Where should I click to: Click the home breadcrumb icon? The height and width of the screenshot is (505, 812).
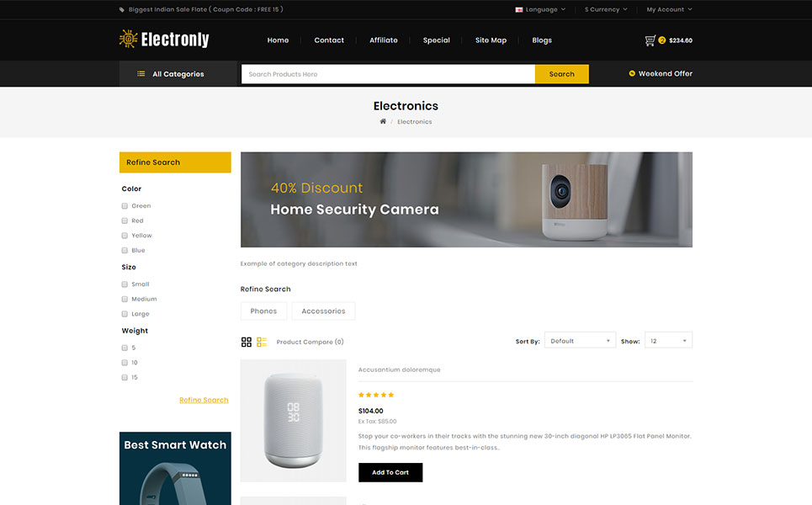click(x=383, y=121)
